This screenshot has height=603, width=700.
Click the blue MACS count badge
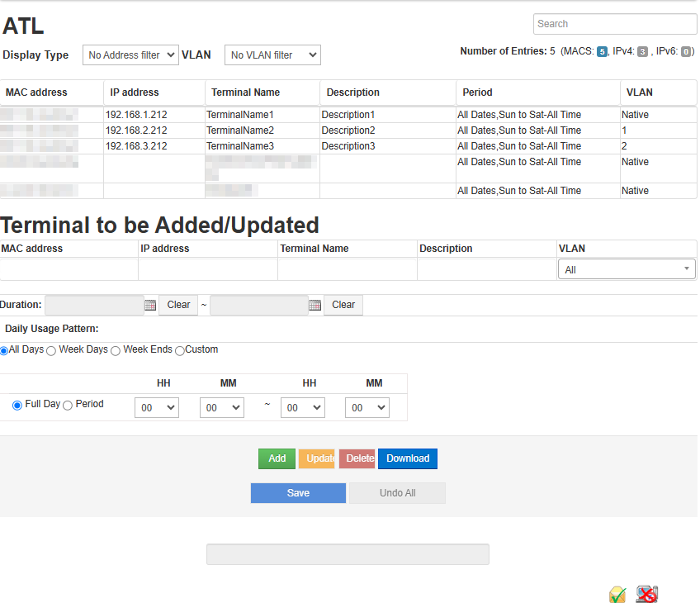[x=603, y=52]
